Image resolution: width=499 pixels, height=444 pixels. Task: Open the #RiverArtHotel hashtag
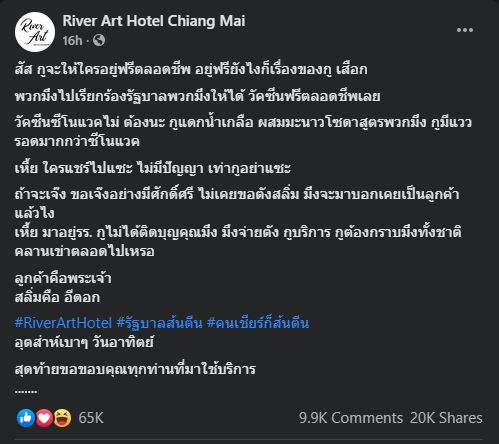pyautogui.click(x=63, y=323)
